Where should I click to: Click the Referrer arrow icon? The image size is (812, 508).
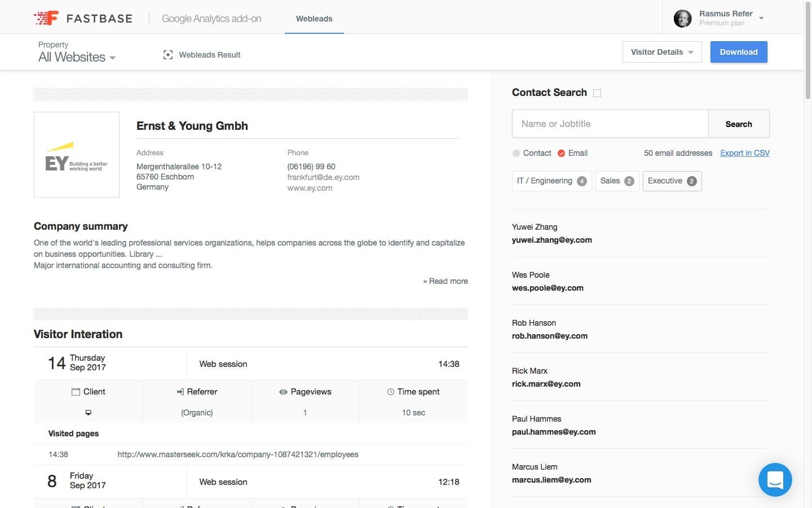(x=180, y=392)
